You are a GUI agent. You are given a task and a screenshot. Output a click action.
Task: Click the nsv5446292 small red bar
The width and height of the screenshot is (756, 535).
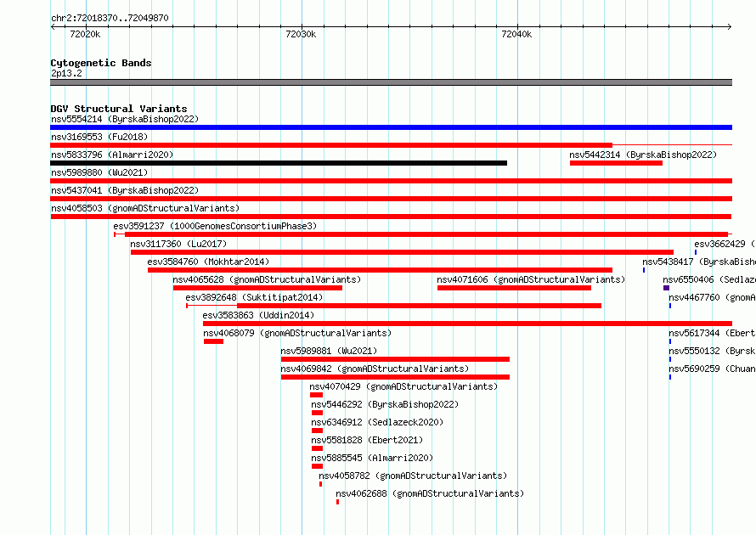317,413
